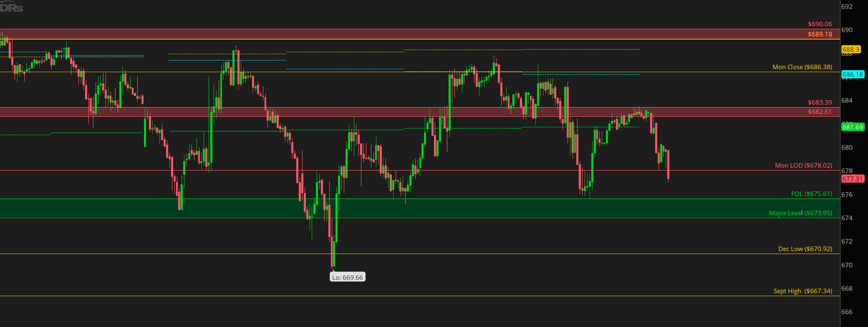Click the Major Level ($673.95) label
Screen dimensions: 868x327
point(800,213)
